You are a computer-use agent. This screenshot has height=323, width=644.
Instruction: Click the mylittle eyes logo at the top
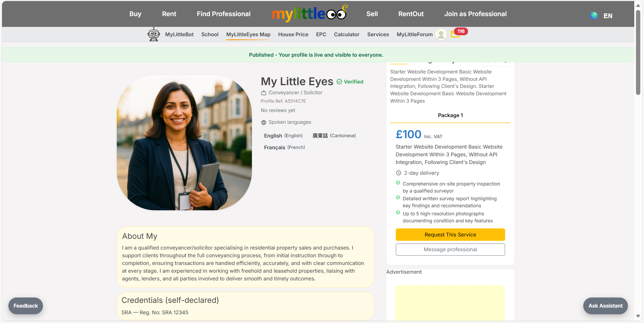pos(309,13)
